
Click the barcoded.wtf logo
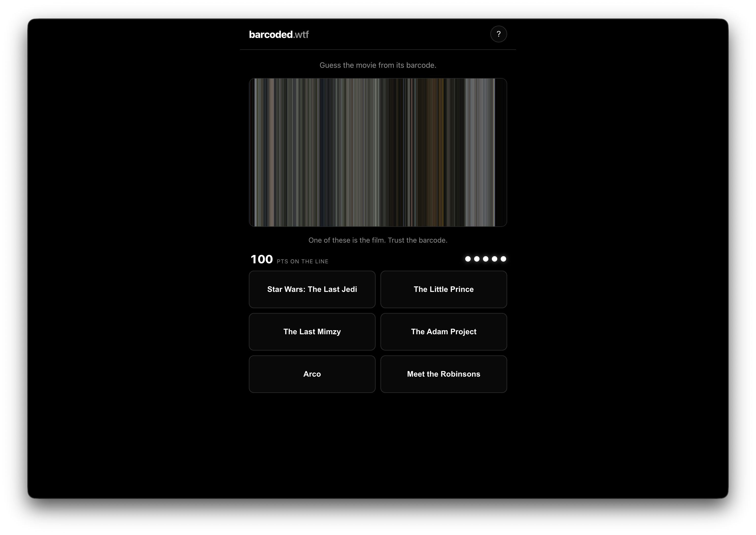(x=279, y=34)
